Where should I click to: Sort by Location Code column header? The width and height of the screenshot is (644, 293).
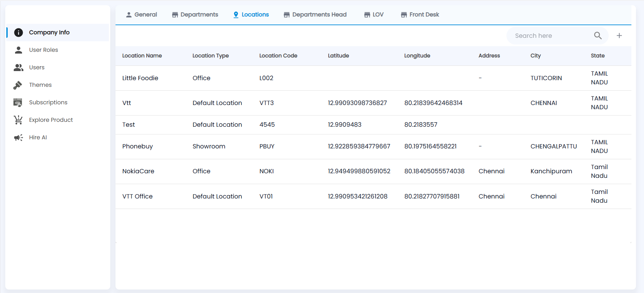coord(278,56)
